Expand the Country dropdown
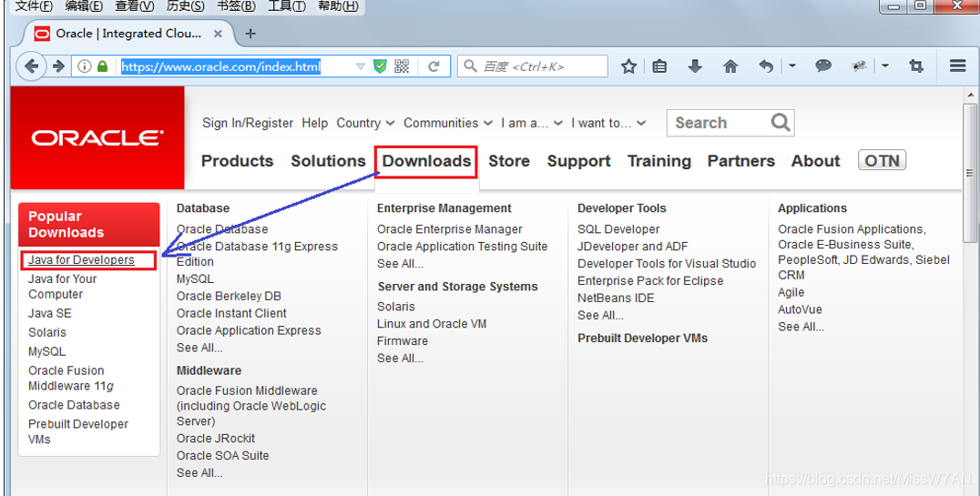 tap(365, 123)
